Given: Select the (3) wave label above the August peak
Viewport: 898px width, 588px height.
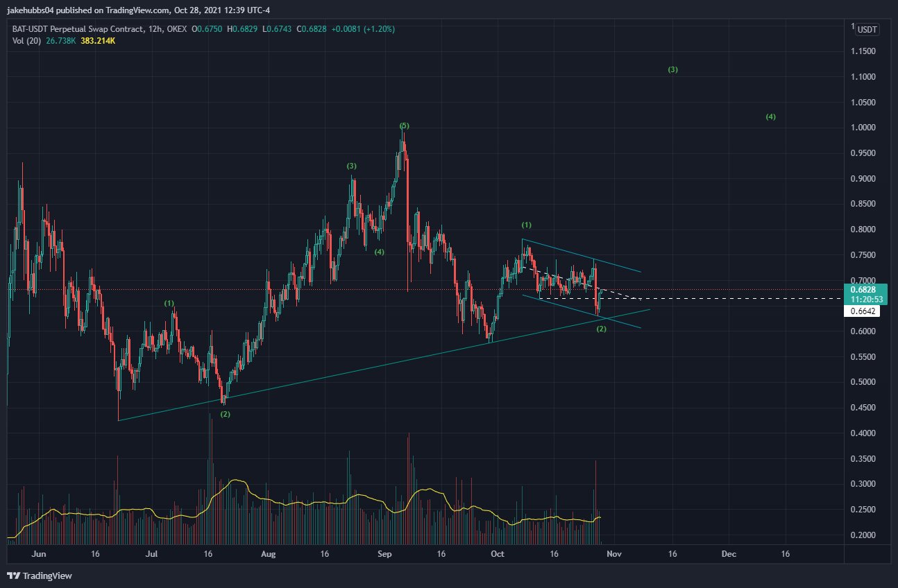Looking at the screenshot, I should pyautogui.click(x=352, y=166).
